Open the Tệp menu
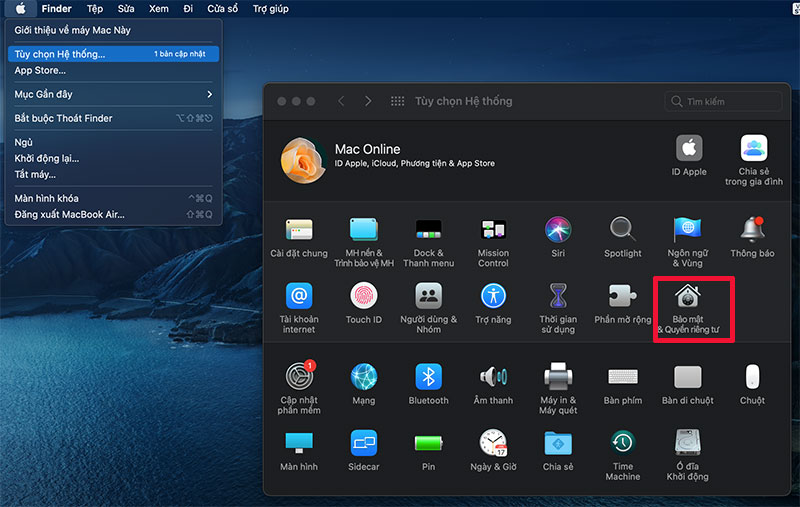This screenshot has height=507, width=800. [94, 8]
